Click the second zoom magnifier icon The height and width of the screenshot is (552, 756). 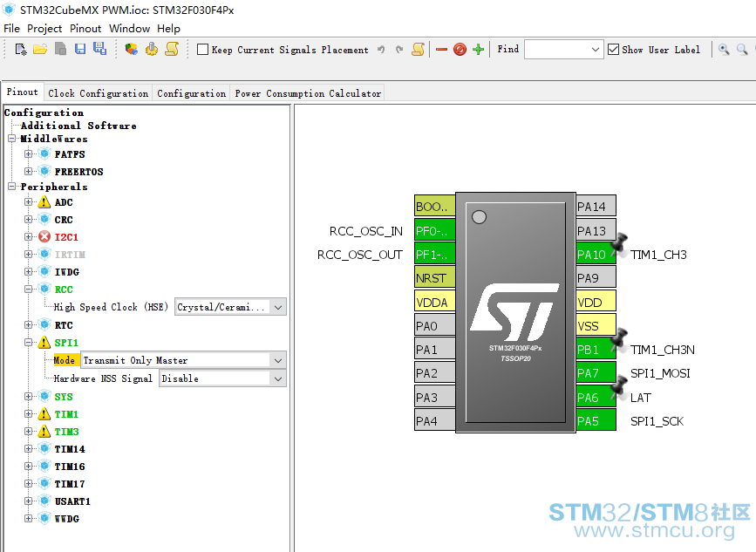[x=742, y=49]
